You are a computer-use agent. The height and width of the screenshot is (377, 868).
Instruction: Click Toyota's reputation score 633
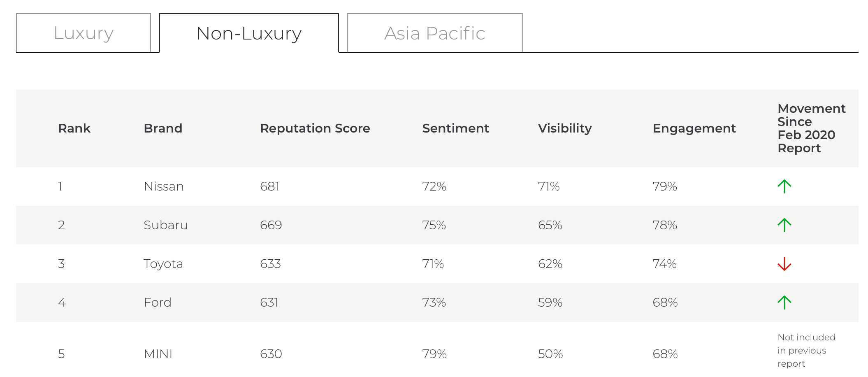click(x=270, y=264)
